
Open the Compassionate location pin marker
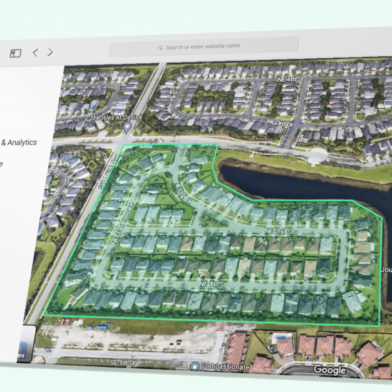(194, 367)
